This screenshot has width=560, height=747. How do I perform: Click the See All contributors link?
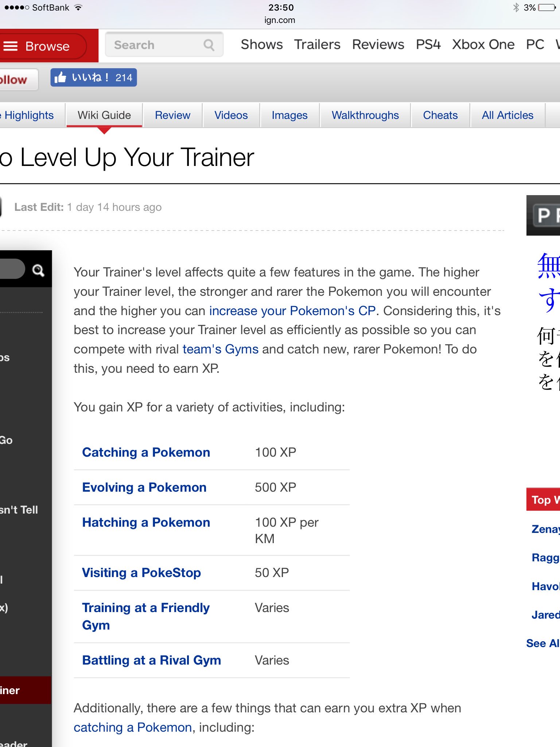[543, 643]
